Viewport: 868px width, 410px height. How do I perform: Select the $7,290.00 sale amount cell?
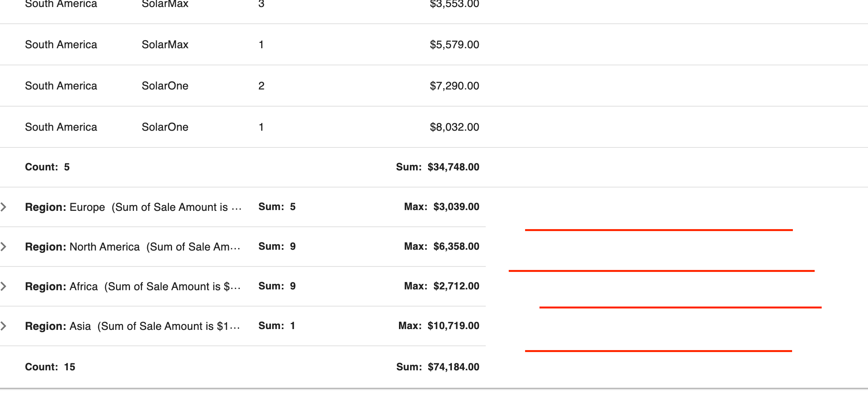(x=455, y=86)
